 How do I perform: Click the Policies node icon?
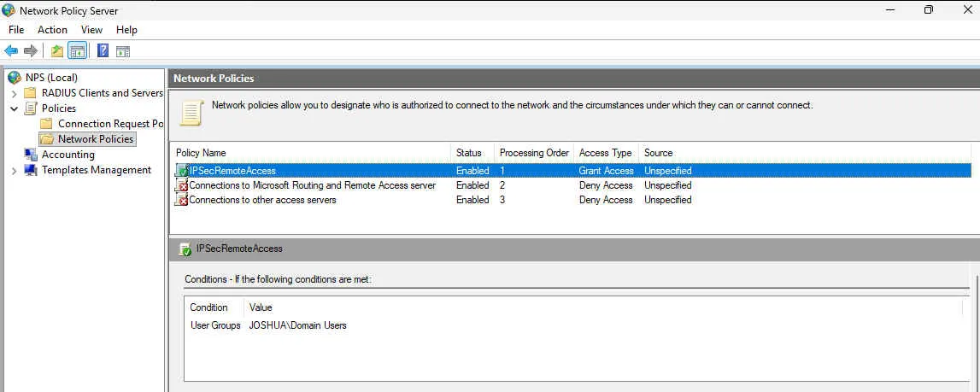[31, 108]
